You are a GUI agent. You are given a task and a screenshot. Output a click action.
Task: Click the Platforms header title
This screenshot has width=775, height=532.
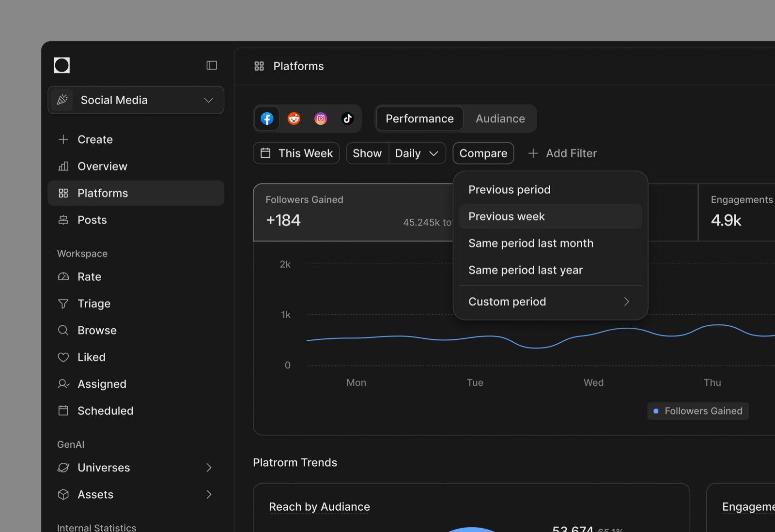pos(298,66)
